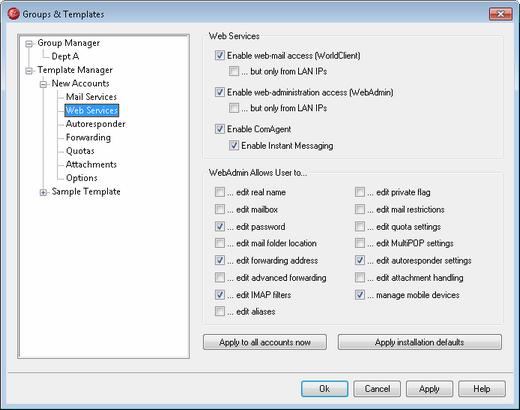
Task: Open the Autoresponder template page
Action: click(x=96, y=124)
